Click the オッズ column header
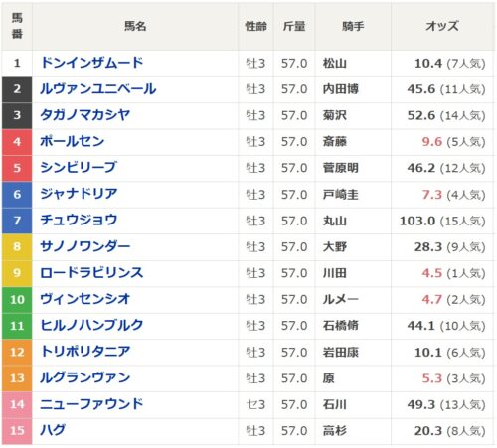497x448 pixels. (x=442, y=26)
